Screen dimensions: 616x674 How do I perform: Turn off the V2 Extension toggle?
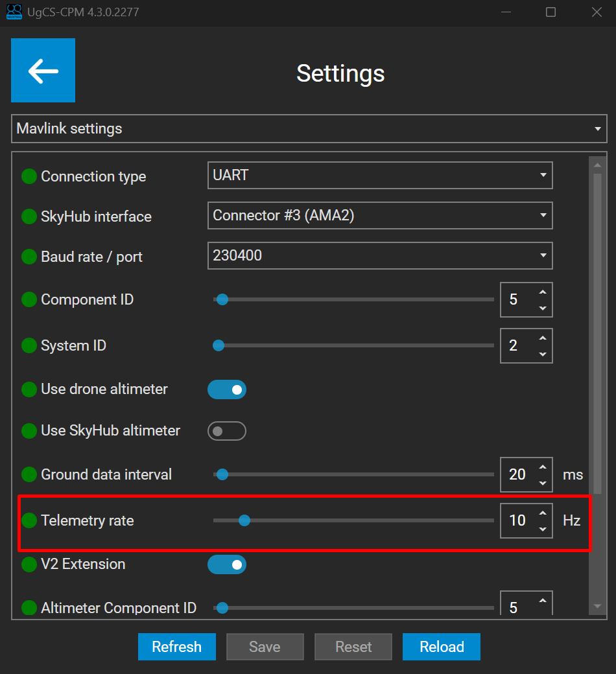(227, 564)
